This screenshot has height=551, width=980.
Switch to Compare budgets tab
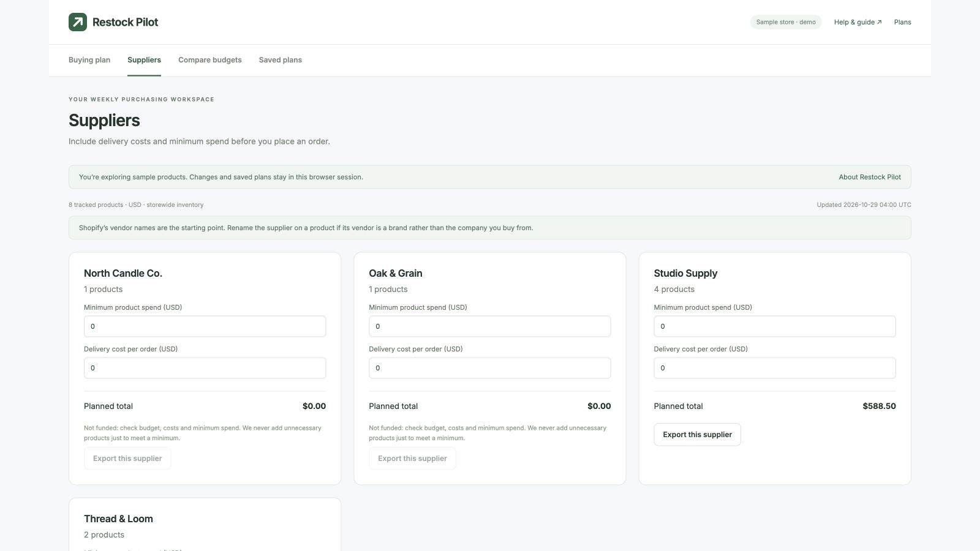point(210,60)
